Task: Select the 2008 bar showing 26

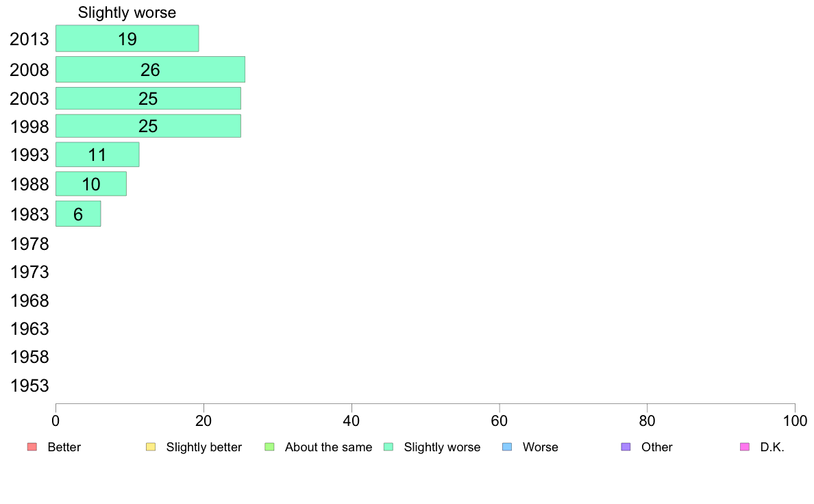Action: (150, 69)
